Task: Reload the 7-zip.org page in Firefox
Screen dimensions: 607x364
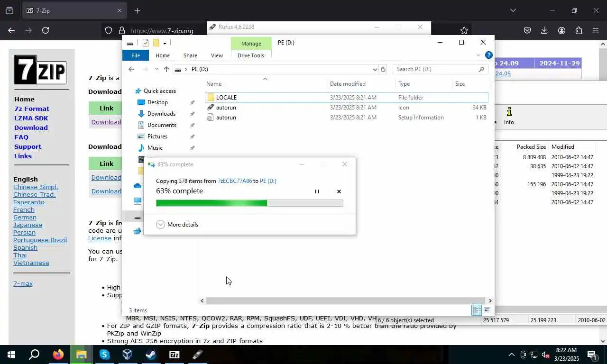Action: coord(46,30)
